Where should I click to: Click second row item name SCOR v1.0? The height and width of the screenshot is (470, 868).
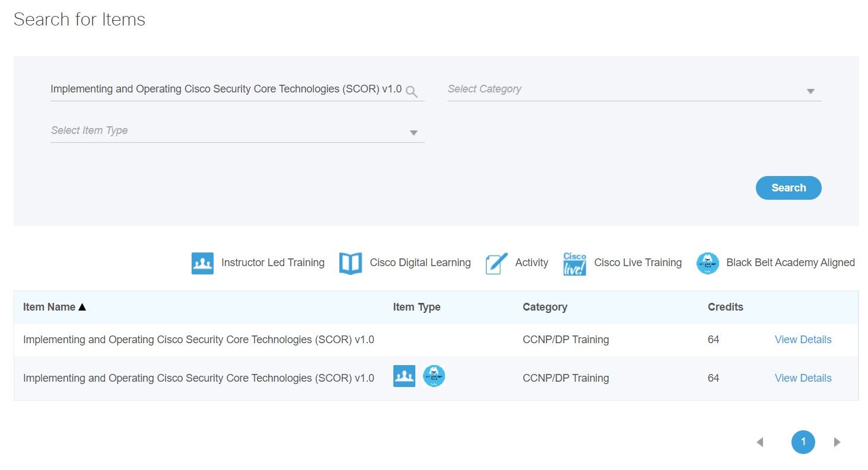tap(199, 378)
